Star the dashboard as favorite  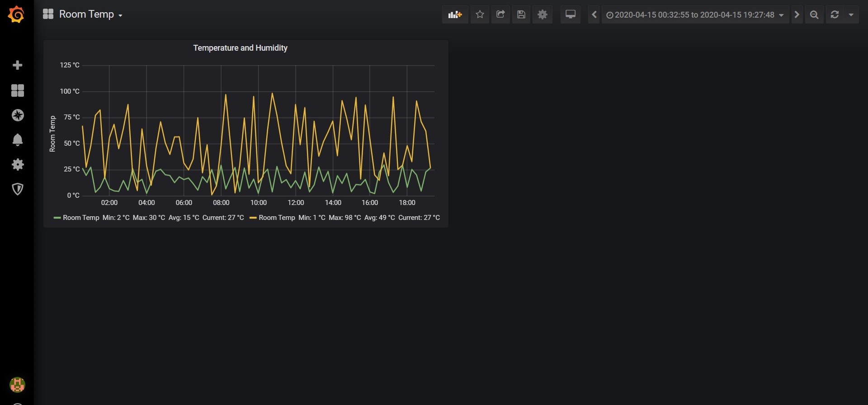coord(480,14)
